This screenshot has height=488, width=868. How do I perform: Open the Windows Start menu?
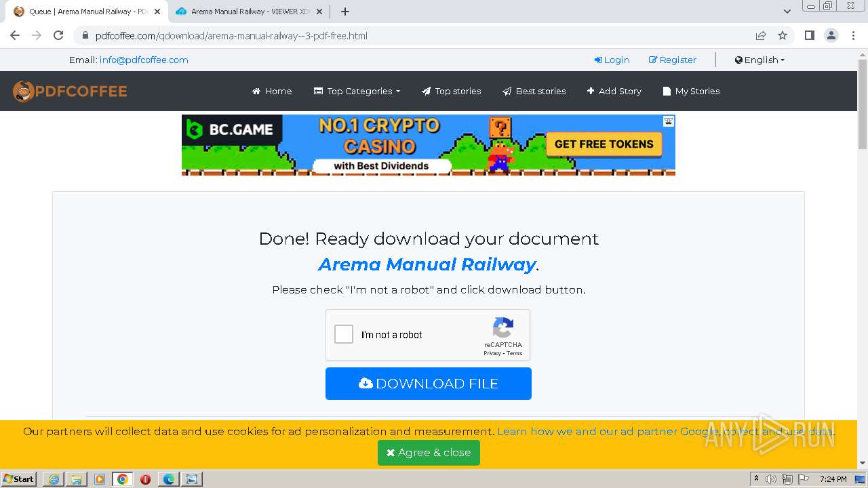[19, 479]
